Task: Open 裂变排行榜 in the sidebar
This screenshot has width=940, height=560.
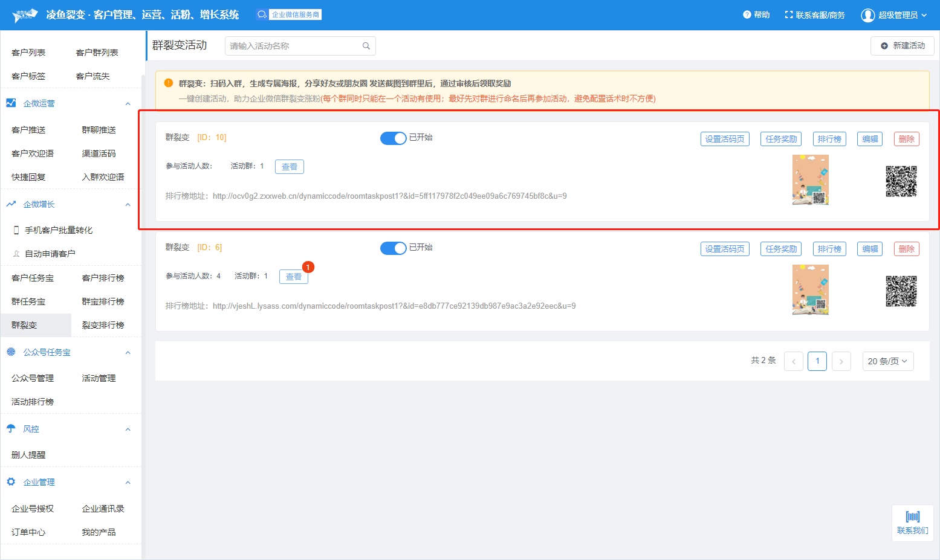Action: click(x=103, y=325)
